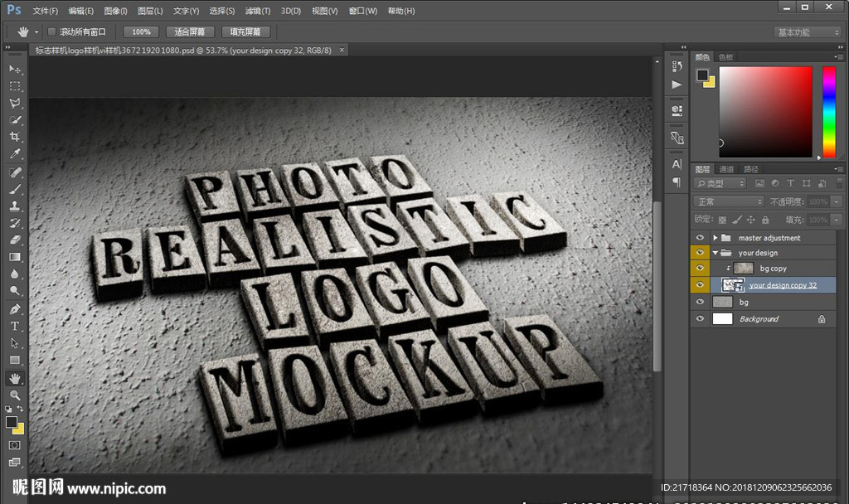849x504 pixels.
Task: Activate the Brush tool
Action: [15, 189]
